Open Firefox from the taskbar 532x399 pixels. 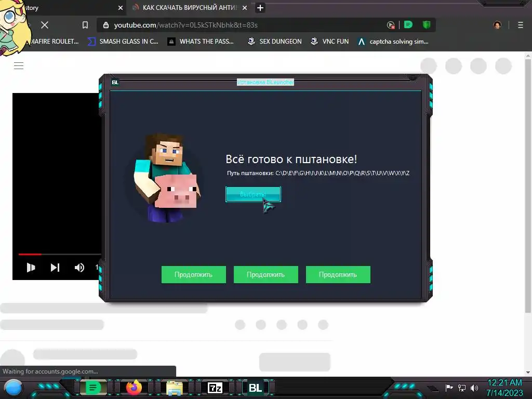(x=134, y=388)
